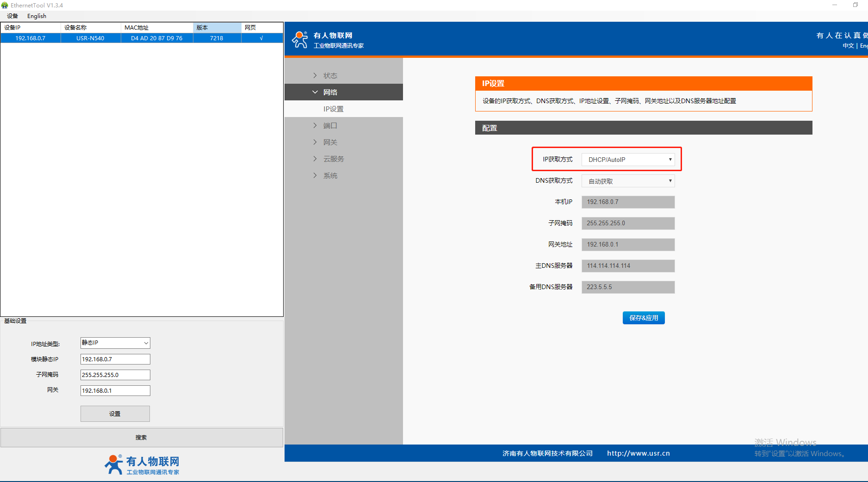The image size is (868, 482).
Task: Open the 设备 menu
Action: tap(12, 16)
